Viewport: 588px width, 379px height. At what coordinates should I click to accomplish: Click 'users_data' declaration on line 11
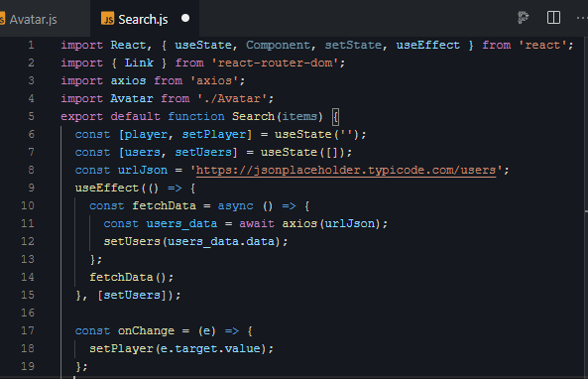tap(181, 223)
